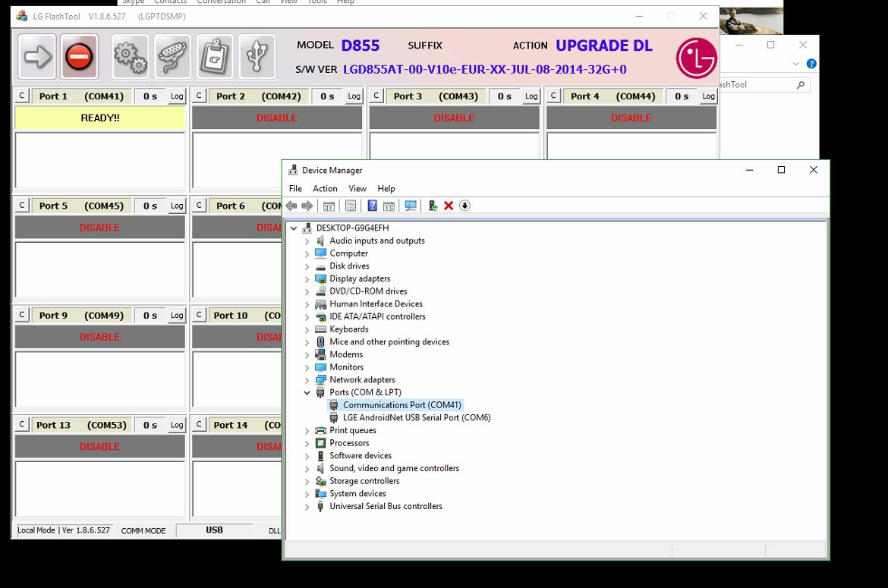This screenshot has width=888, height=588.
Task: Collapse the Ports (COM & LPT) node
Action: coord(307,393)
